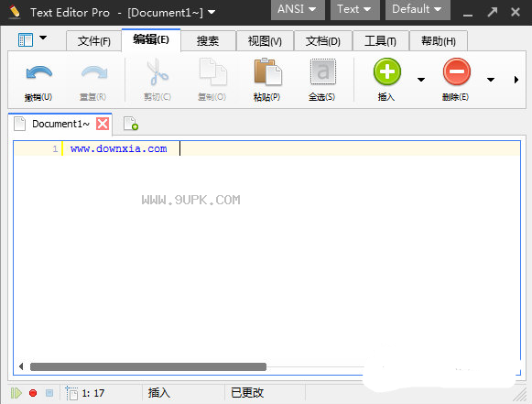
Task: Click the red Delete (删除) minus icon
Action: click(456, 71)
